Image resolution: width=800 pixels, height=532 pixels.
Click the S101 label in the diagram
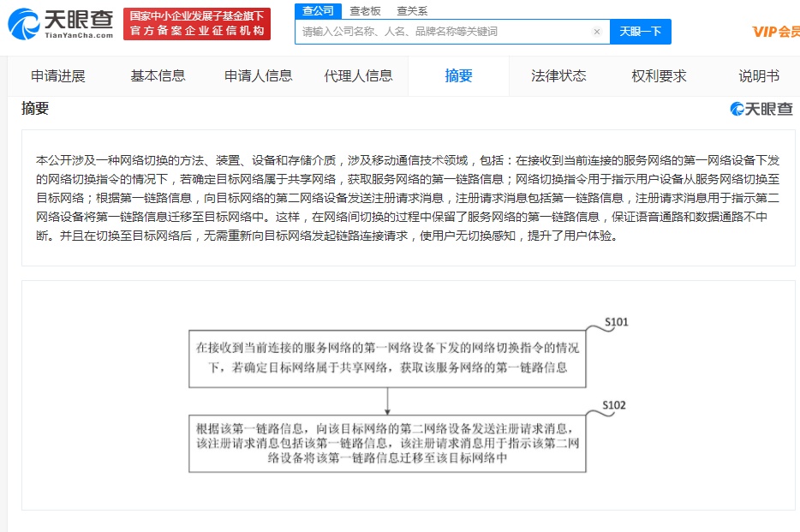click(617, 322)
